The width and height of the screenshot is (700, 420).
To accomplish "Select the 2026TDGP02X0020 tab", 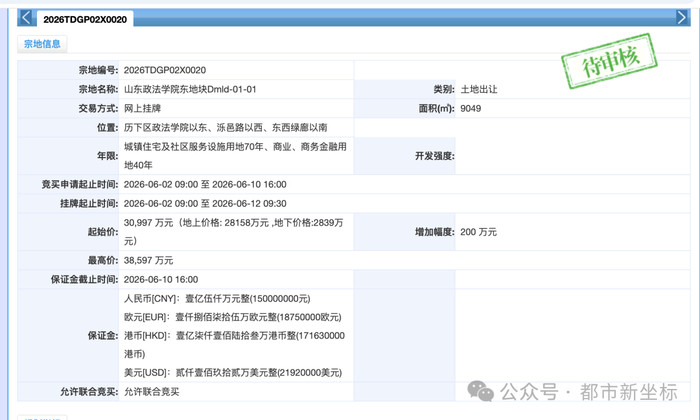I will [x=85, y=19].
